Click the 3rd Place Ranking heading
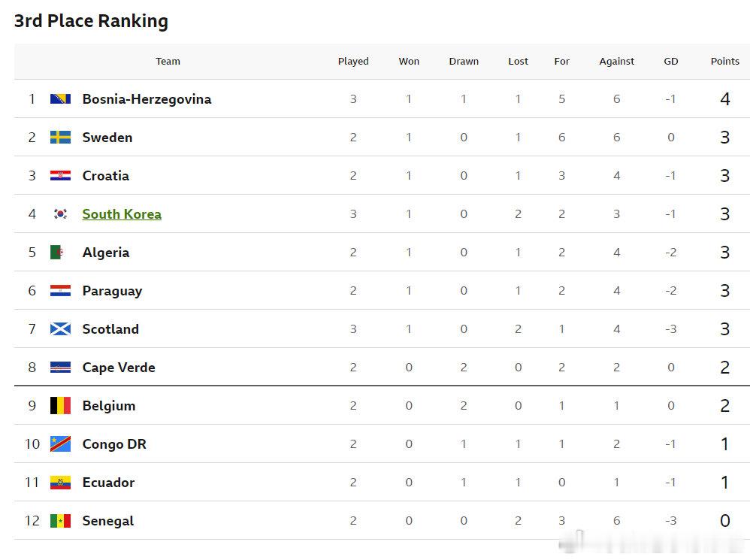 click(x=91, y=21)
